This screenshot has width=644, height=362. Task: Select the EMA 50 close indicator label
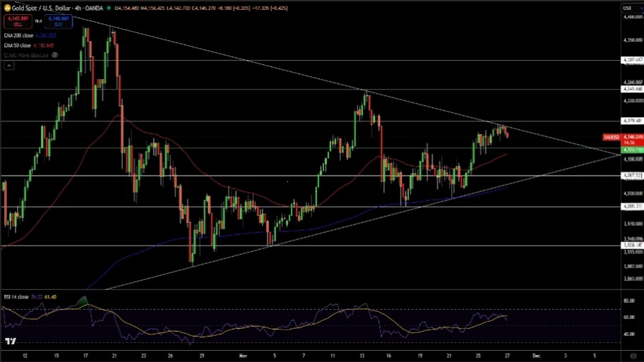pyautogui.click(x=19, y=44)
